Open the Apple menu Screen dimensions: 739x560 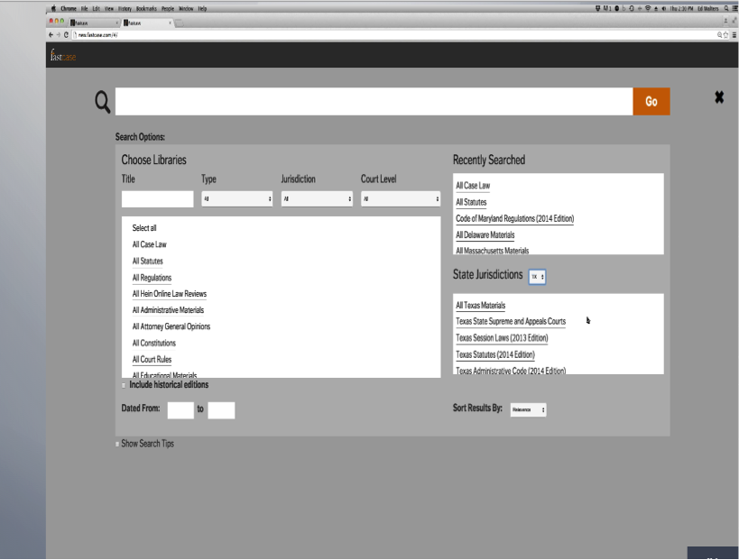53,8
